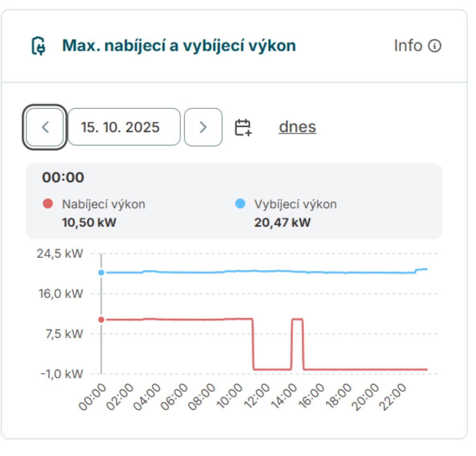Viewport: 476px width, 456px height.
Task: Click the Info text label
Action: [408, 46]
